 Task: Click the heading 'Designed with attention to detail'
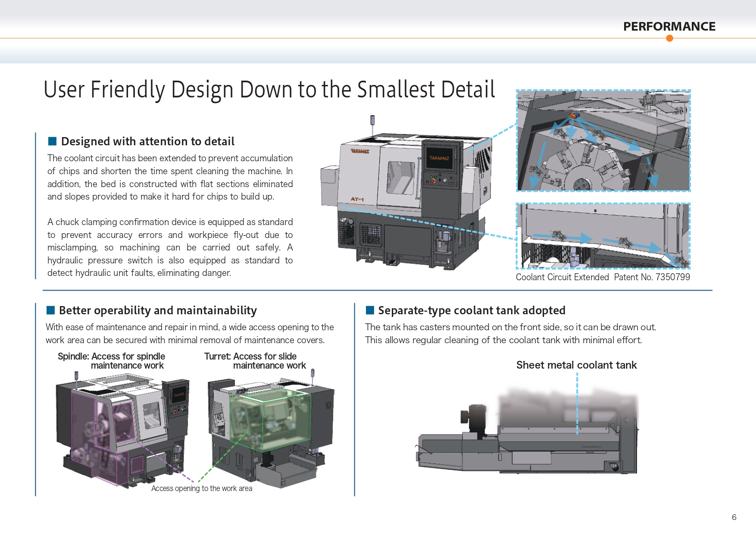[x=148, y=141]
